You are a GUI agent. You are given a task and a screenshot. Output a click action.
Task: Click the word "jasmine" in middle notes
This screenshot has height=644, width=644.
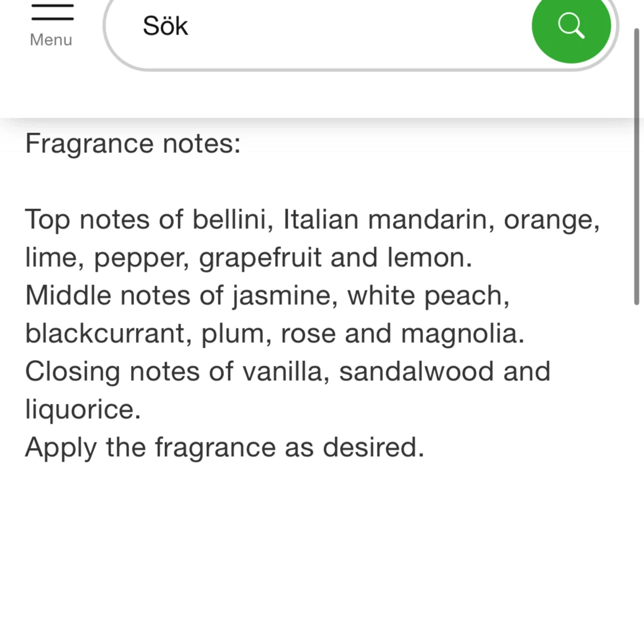tap(285, 295)
